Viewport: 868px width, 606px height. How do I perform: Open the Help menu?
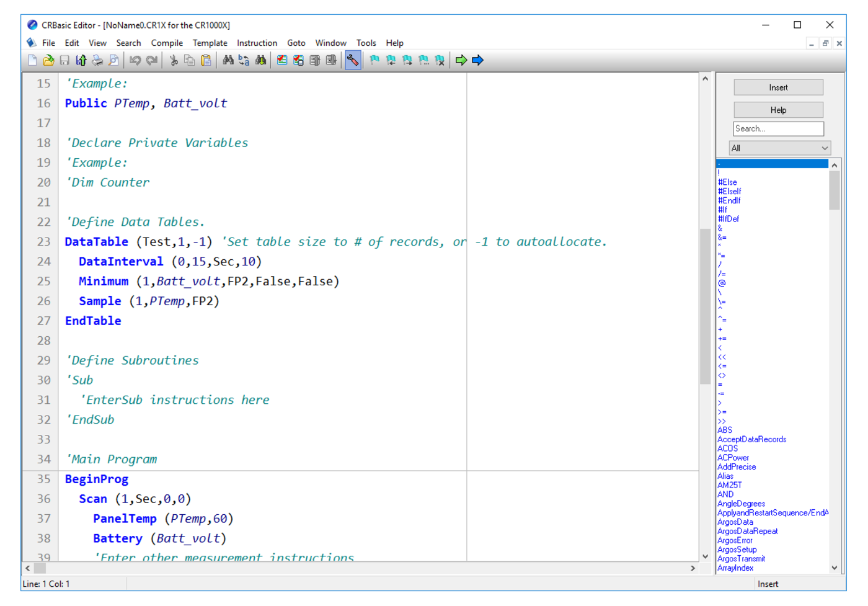pyautogui.click(x=394, y=43)
